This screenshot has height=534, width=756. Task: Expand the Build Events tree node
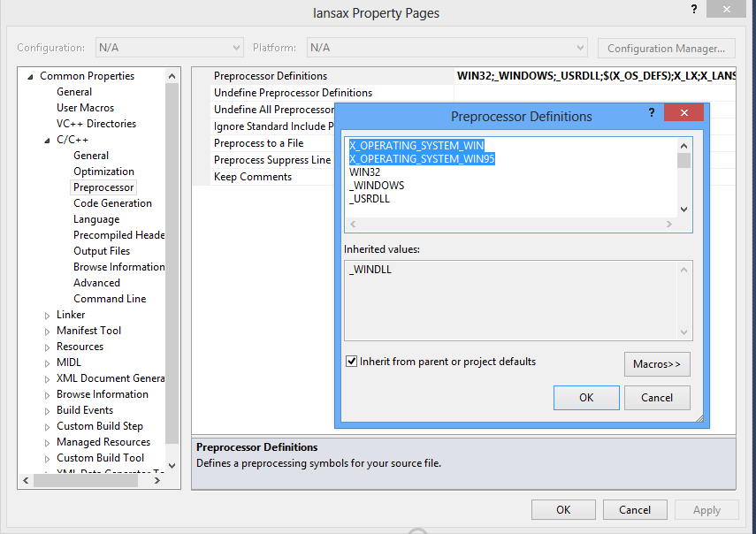coord(48,410)
